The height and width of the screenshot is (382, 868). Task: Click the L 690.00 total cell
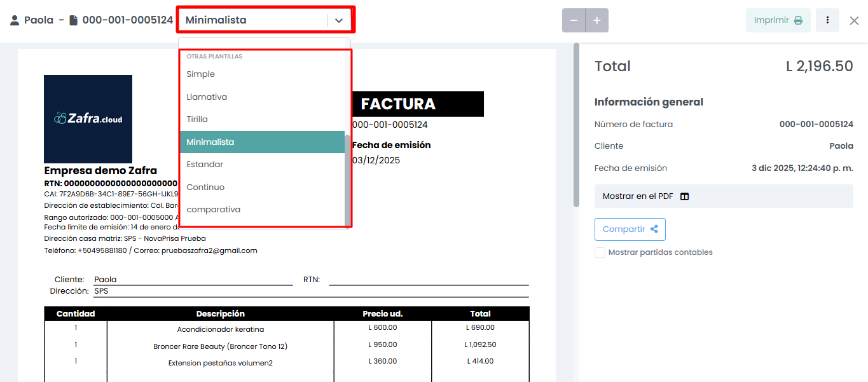480,328
